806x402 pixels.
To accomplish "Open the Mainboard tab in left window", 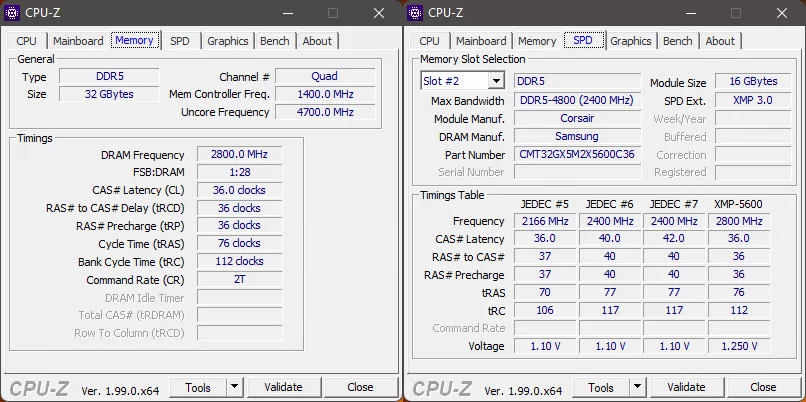I will pos(78,41).
